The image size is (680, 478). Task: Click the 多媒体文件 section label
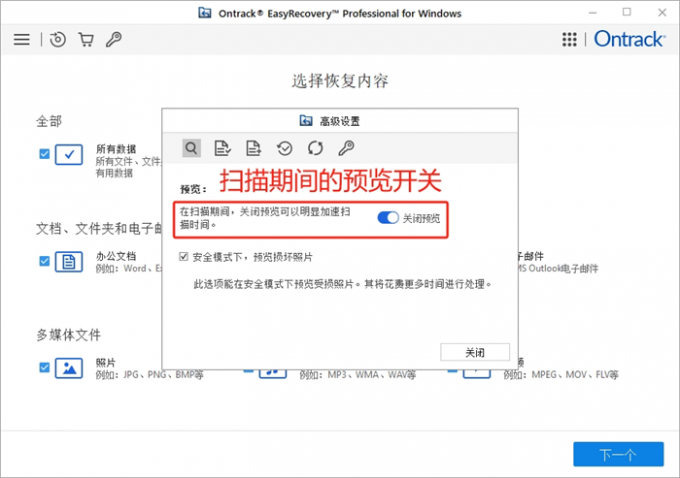(69, 335)
